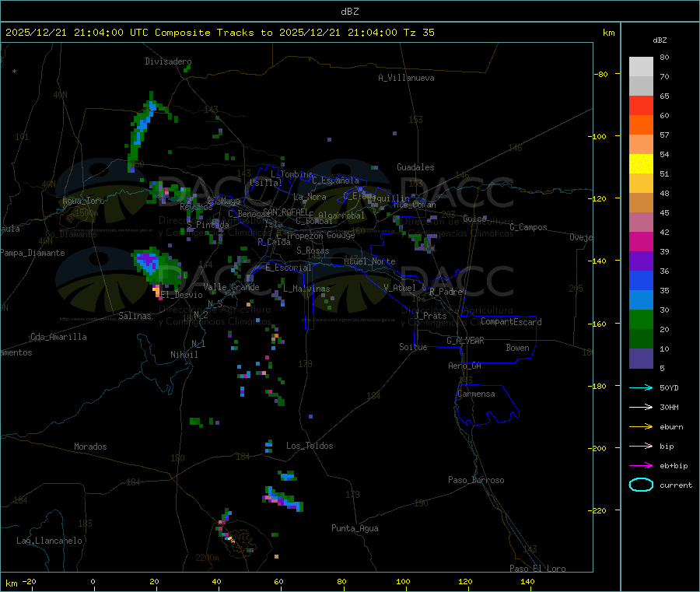Image resolution: width=700 pixels, height=592 pixels.
Task: Click the dBZ title at window top
Action: click(x=349, y=11)
